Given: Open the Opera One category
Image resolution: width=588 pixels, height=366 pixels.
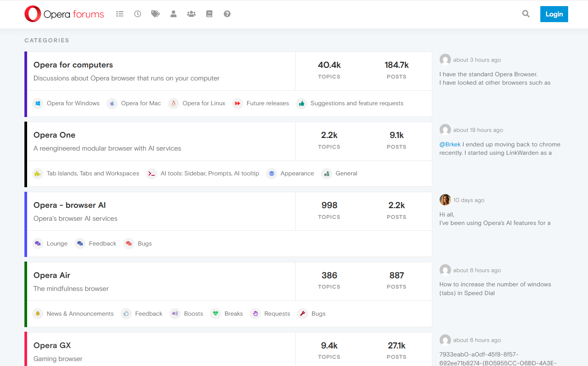Looking at the screenshot, I should [55, 135].
